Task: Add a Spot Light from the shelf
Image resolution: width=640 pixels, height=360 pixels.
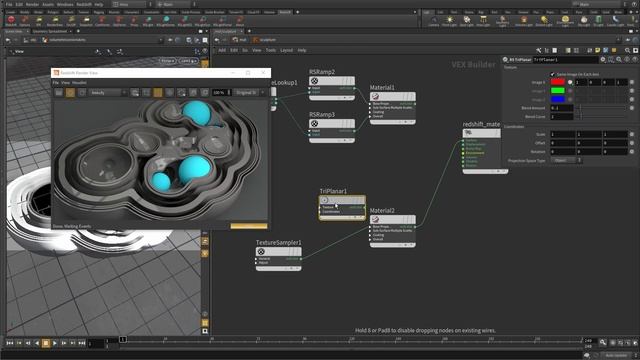Action: 467,21
